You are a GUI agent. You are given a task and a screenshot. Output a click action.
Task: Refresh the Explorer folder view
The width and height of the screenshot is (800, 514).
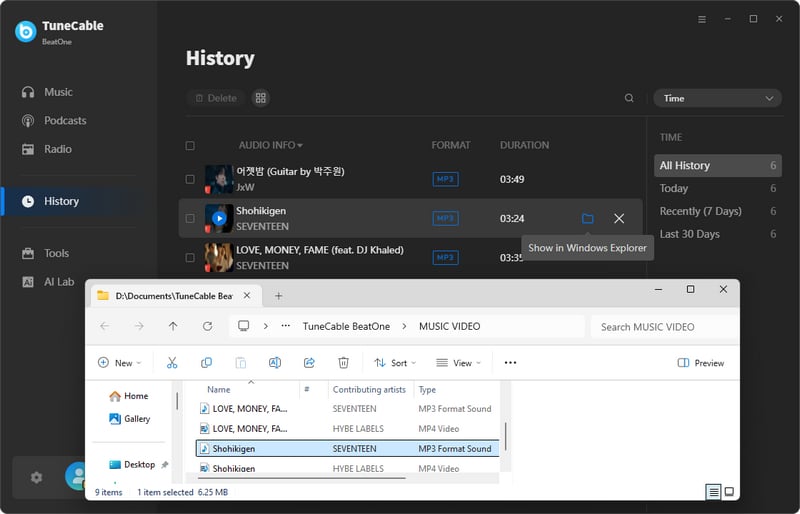207,326
